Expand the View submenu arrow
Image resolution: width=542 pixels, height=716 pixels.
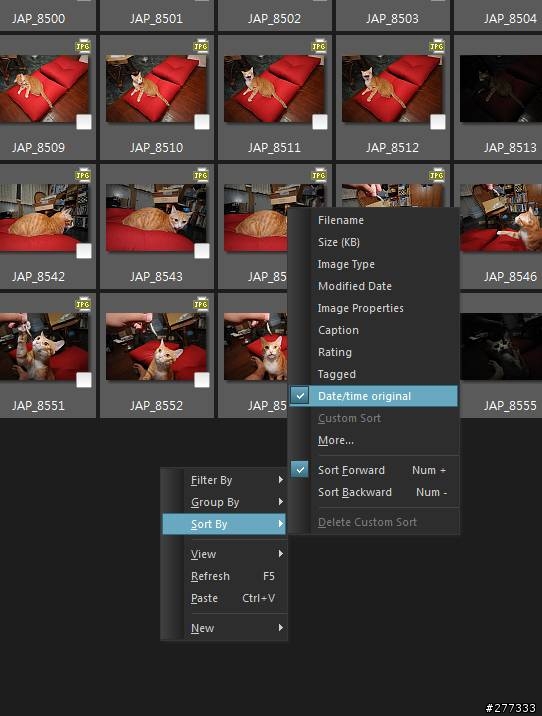(281, 553)
